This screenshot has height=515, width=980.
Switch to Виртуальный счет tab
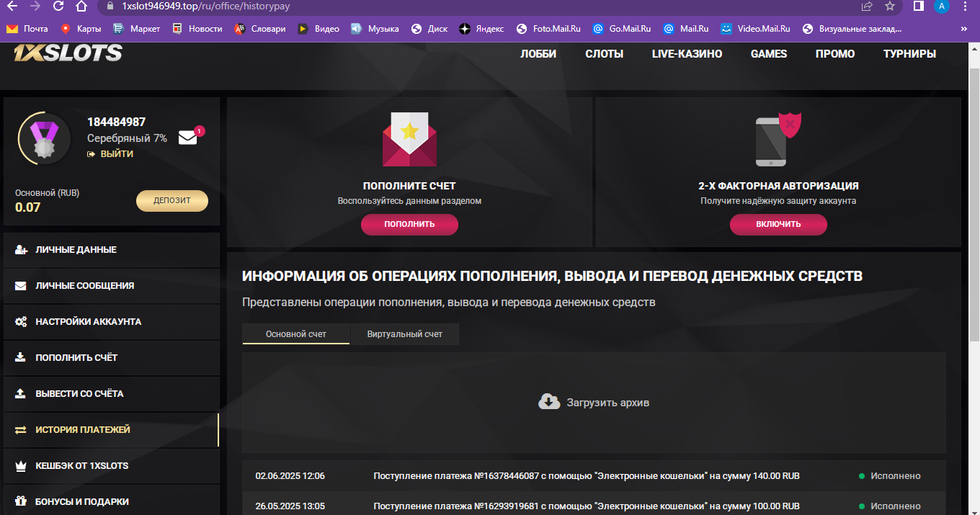pyautogui.click(x=405, y=334)
